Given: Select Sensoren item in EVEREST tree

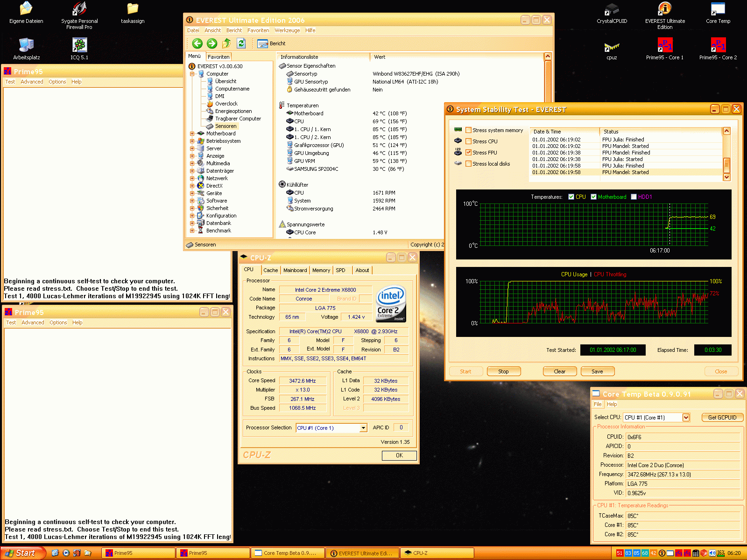Looking at the screenshot, I should [x=226, y=126].
